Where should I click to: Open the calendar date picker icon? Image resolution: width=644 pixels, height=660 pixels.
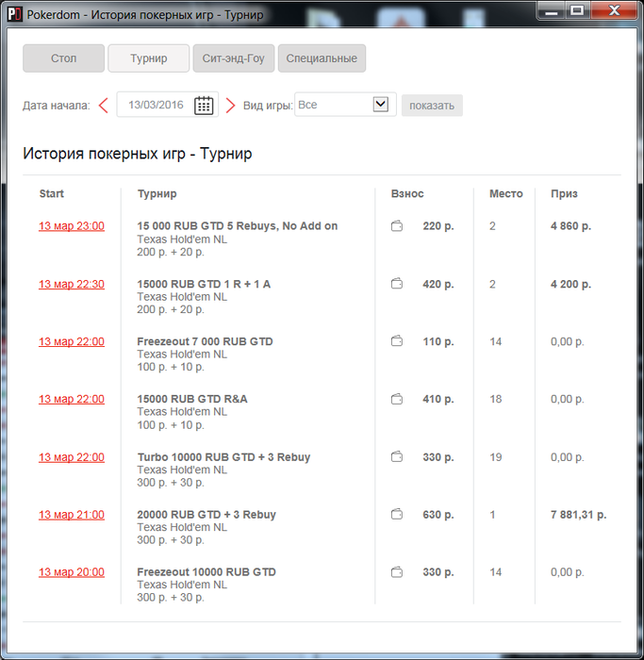point(204,106)
